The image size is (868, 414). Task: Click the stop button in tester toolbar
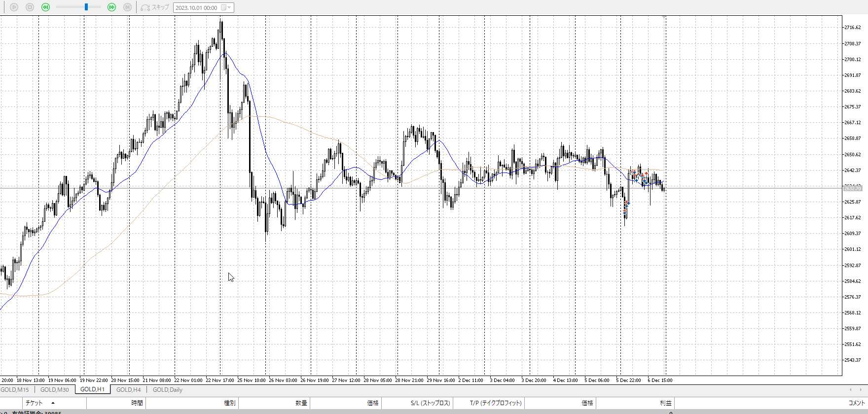pos(30,7)
